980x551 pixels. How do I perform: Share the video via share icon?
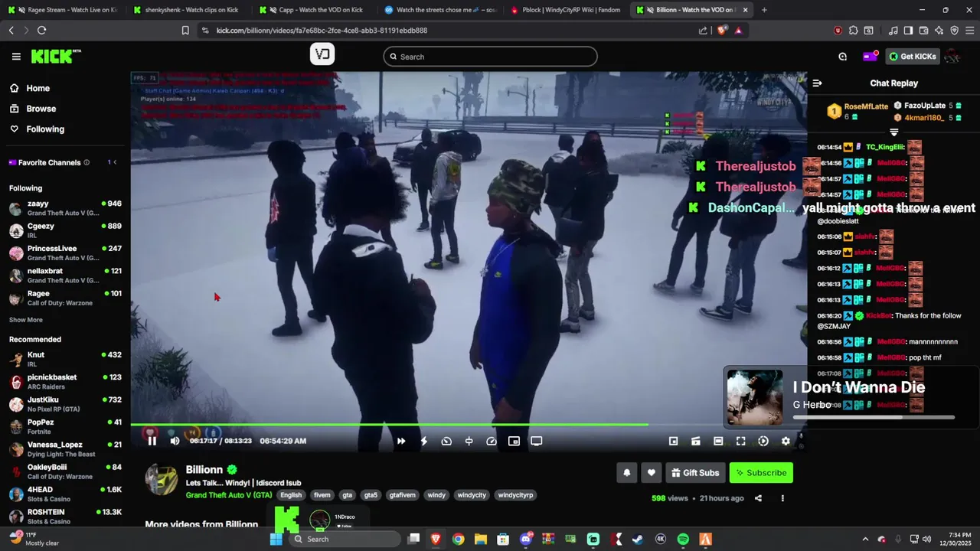758,498
